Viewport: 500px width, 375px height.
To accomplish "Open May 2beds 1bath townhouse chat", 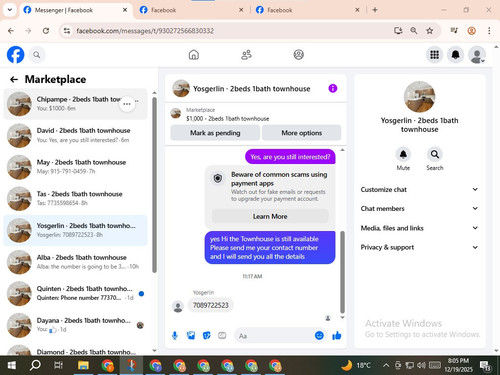I will click(x=75, y=167).
